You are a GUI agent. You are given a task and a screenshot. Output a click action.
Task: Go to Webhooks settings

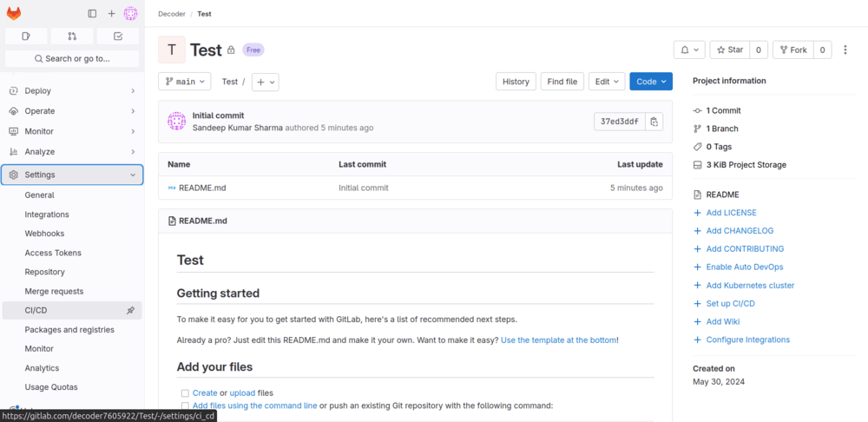[x=44, y=234]
